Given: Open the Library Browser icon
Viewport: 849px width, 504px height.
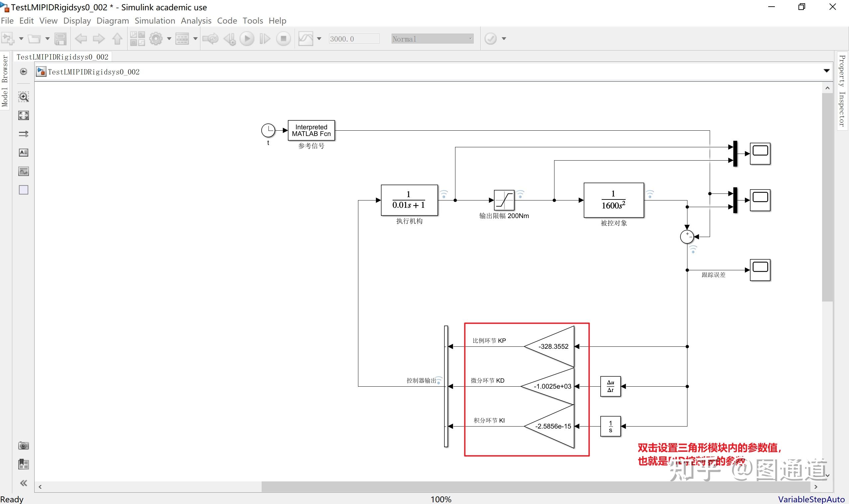Looking at the screenshot, I should [x=138, y=39].
